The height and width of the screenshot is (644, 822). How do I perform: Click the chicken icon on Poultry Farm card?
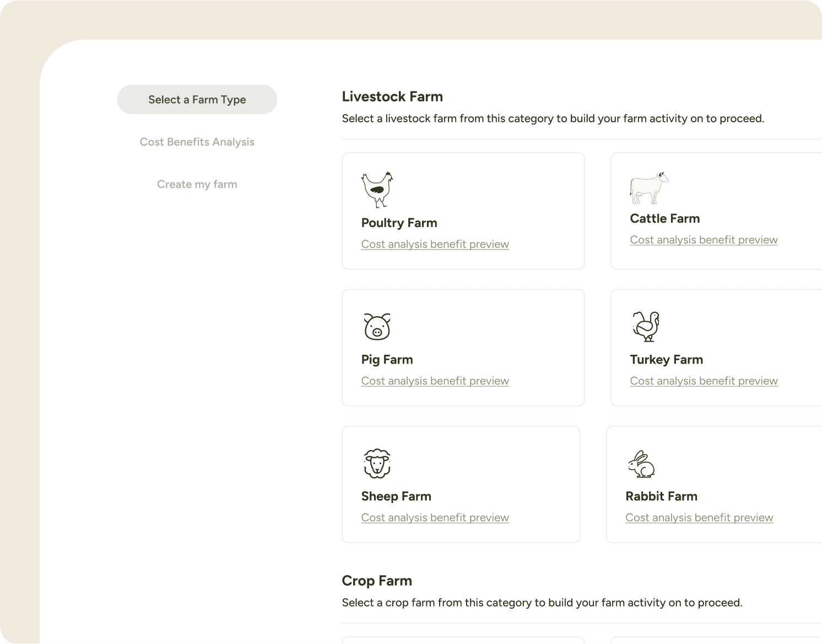(x=377, y=190)
